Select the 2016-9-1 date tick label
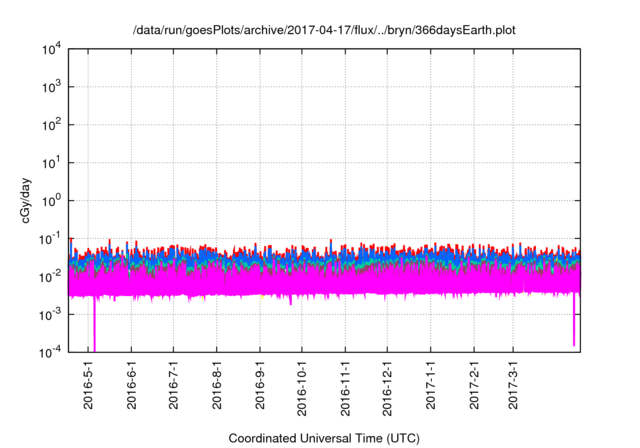The image size is (640, 448). (259, 385)
